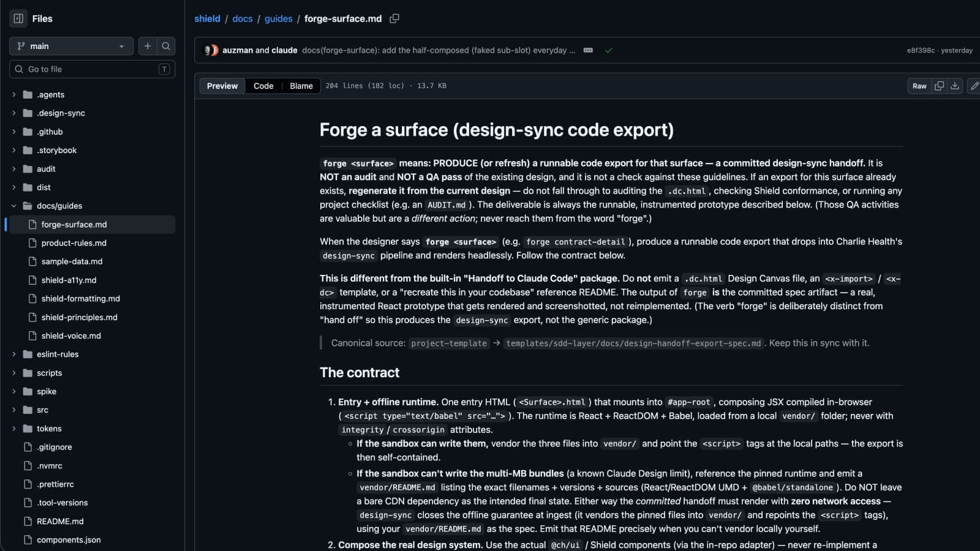This screenshot has width=980, height=551.
Task: Click the Forge a surface heading
Action: point(497,130)
